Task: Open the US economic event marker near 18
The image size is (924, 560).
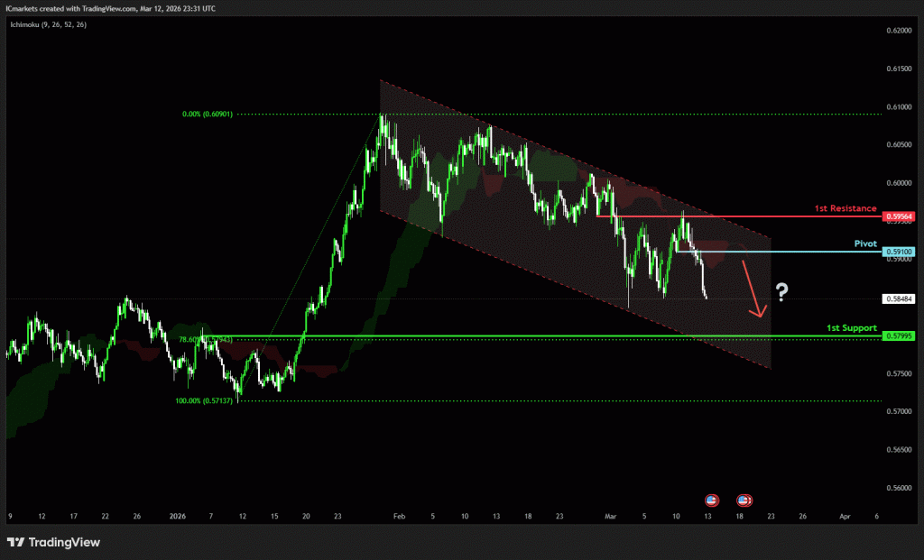Action: (x=744, y=500)
